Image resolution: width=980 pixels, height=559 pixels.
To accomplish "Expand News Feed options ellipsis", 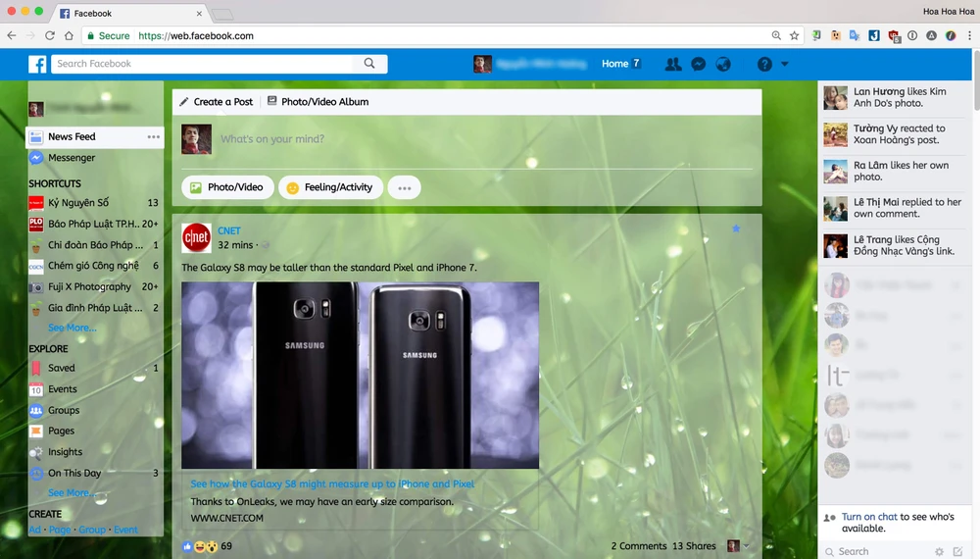I will tap(153, 137).
